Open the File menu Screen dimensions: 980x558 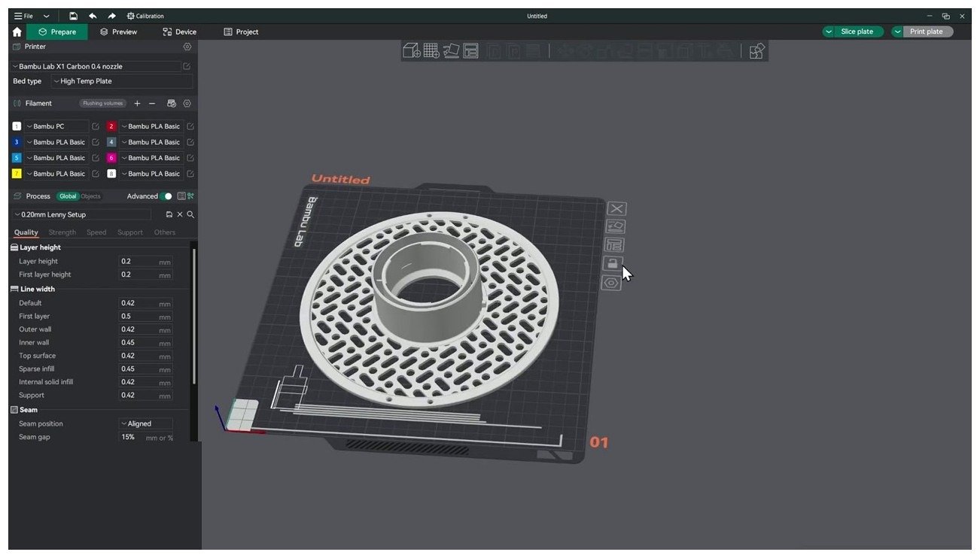pos(23,16)
